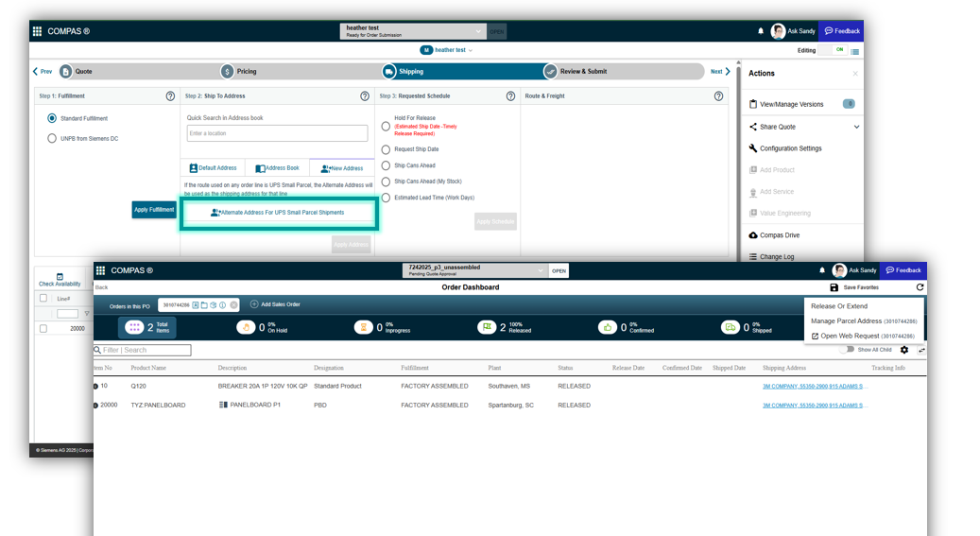This screenshot has width=980, height=536.
Task: Remove order 3010744286 chip with its X icon
Action: [x=233, y=304]
